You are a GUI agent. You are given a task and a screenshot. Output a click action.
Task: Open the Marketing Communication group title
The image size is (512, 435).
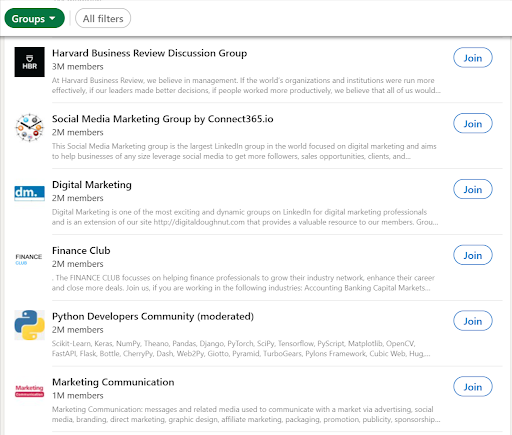point(113,382)
